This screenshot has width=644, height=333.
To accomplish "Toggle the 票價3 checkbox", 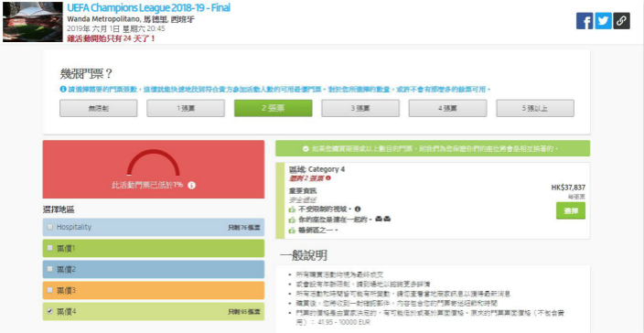I will 50,290.
